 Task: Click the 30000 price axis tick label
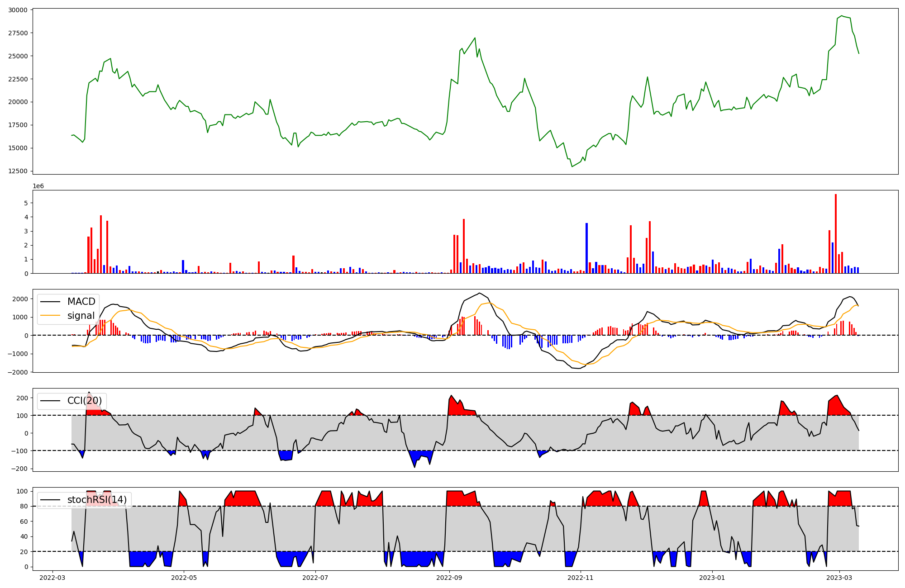click(x=18, y=10)
